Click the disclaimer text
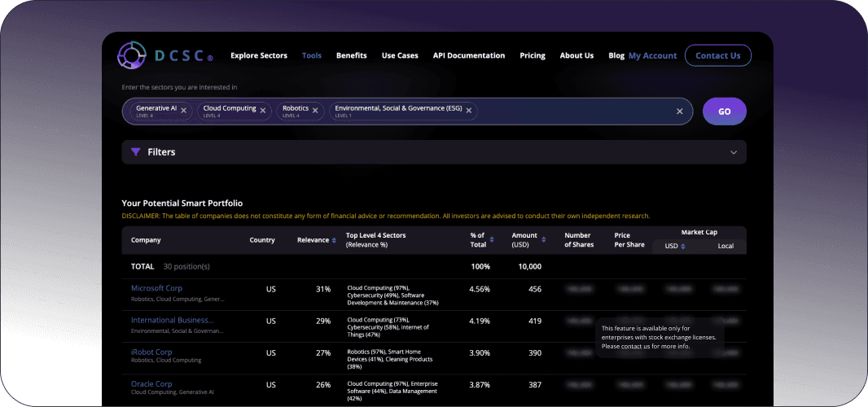 click(386, 216)
